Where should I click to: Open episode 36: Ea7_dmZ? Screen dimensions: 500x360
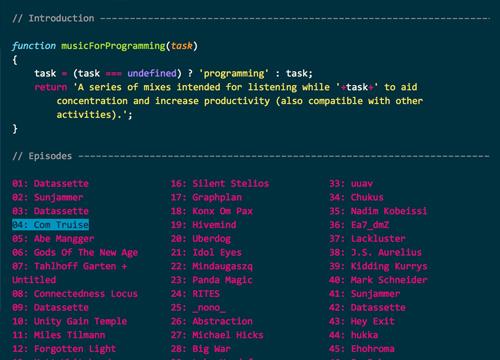[359, 225]
